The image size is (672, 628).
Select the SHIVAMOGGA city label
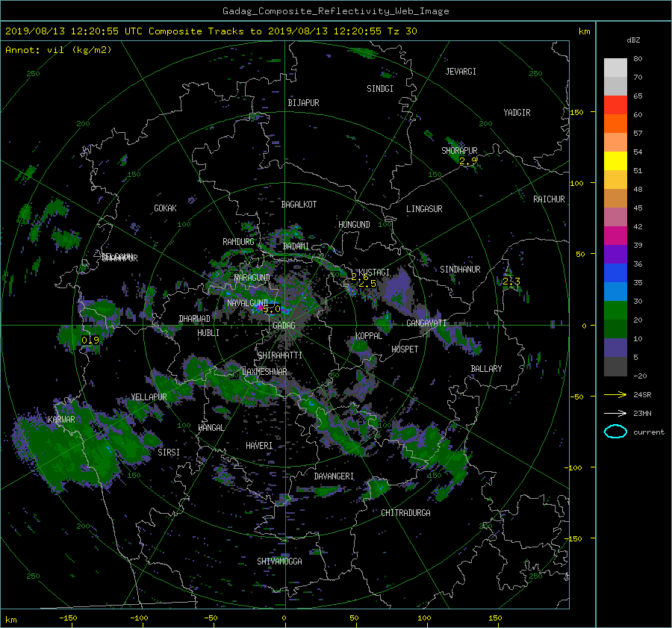click(279, 562)
